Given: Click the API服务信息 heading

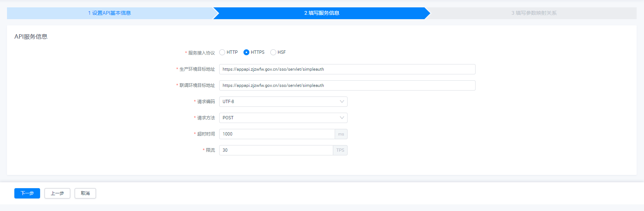Looking at the screenshot, I should click(31, 36).
